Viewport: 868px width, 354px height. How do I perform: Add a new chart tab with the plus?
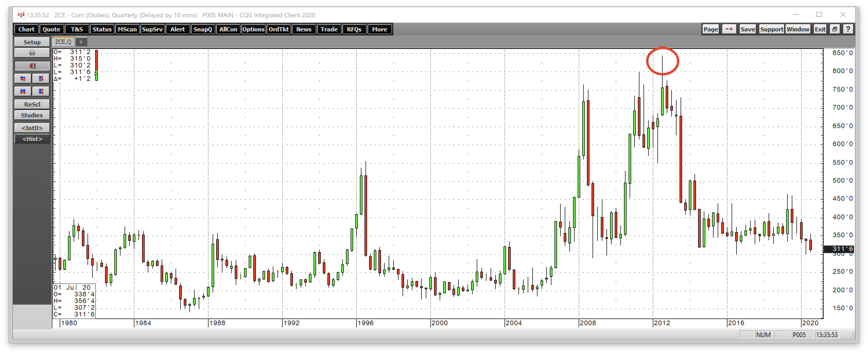pyautogui.click(x=81, y=42)
